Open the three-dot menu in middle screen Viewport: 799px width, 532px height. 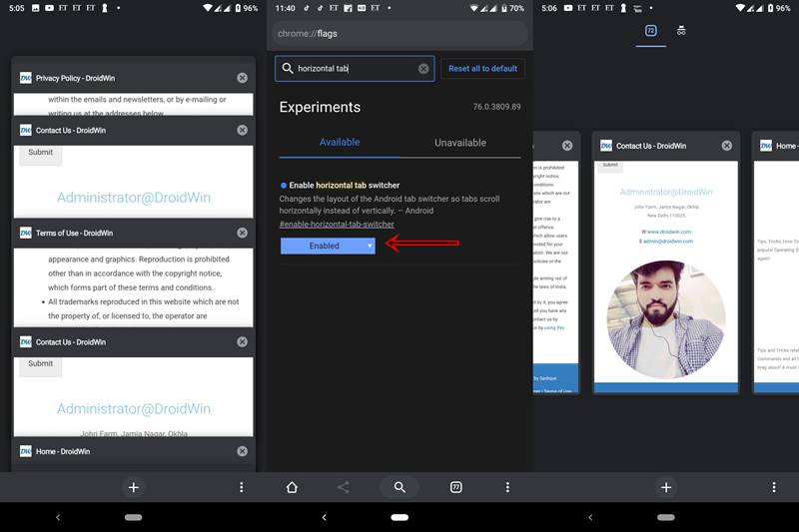[507, 487]
